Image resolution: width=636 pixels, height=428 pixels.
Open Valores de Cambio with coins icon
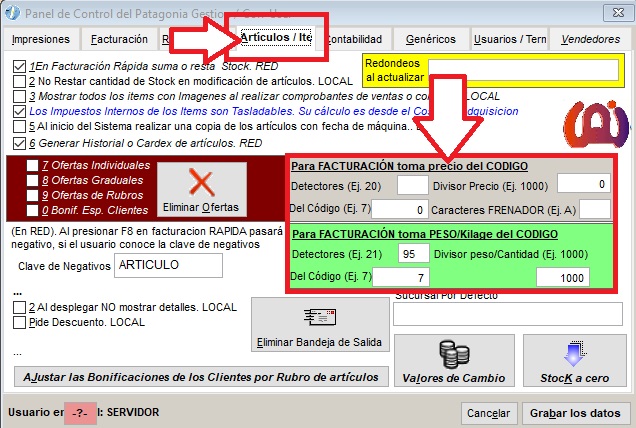[454, 361]
